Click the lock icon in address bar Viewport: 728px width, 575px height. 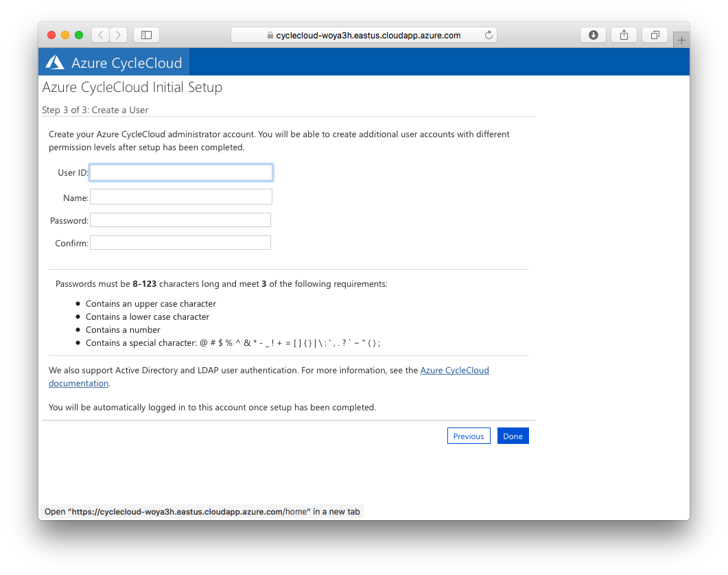270,35
